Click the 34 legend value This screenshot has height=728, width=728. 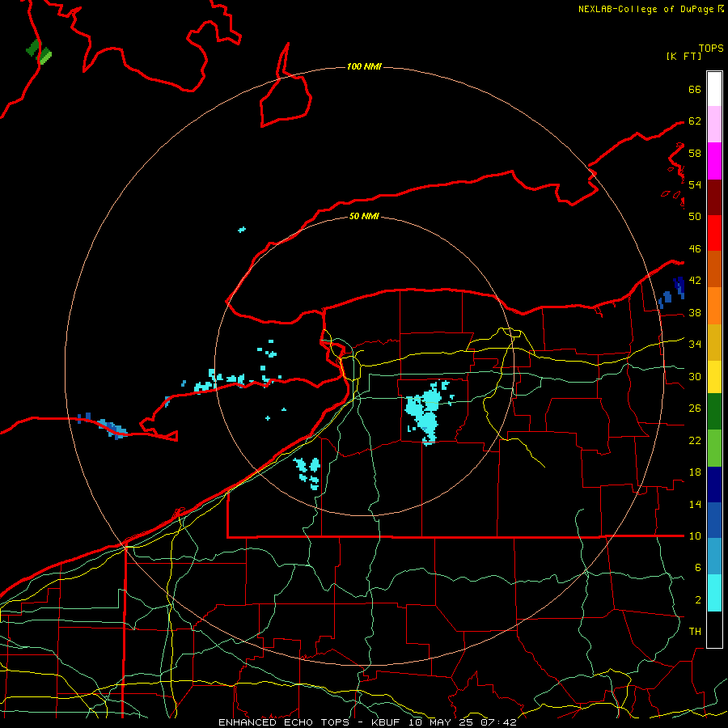695,345
